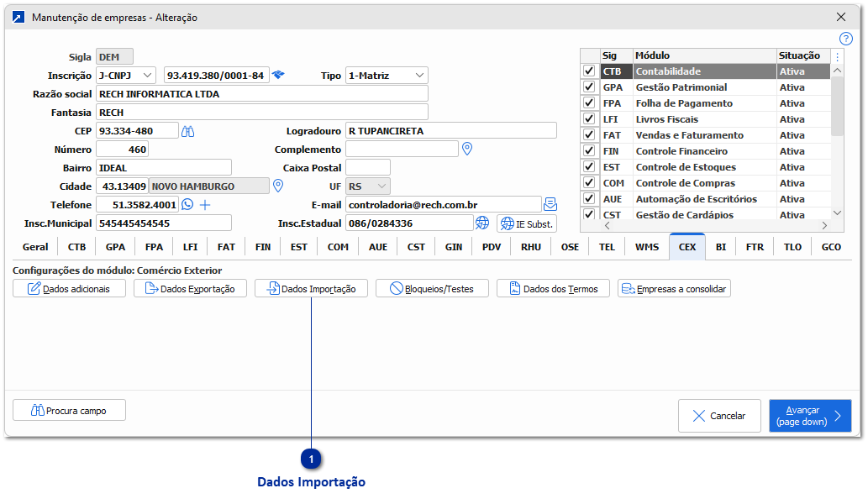
Task: Open Dados dos Termos
Action: point(553,289)
